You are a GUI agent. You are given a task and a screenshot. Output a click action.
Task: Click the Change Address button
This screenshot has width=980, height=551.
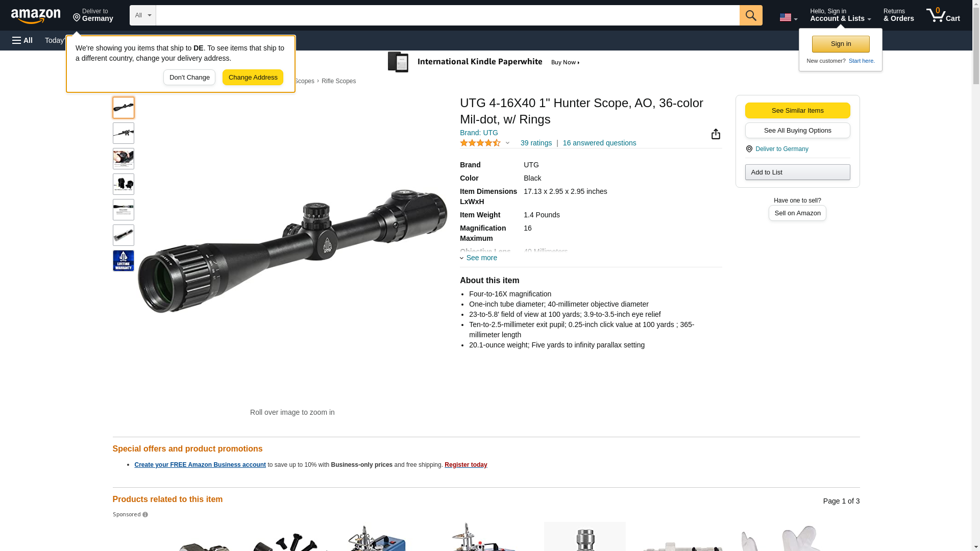[x=253, y=78]
